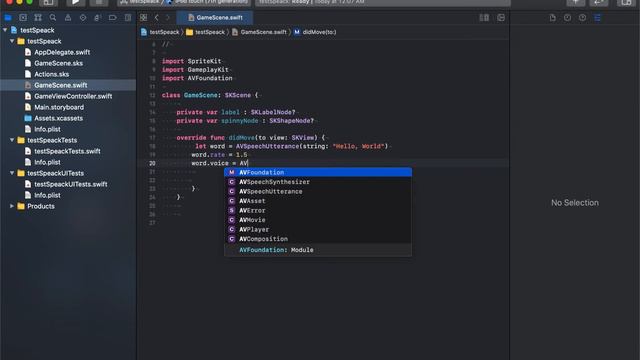Open the Issue navigator warning icon

[68, 18]
